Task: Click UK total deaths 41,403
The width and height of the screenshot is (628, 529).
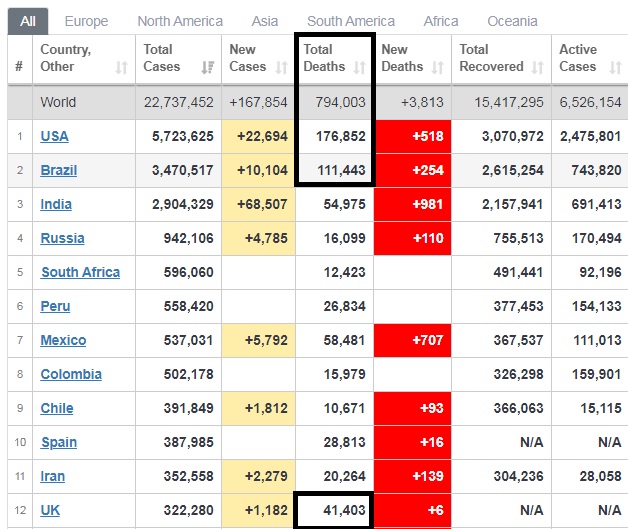Action: click(x=344, y=511)
